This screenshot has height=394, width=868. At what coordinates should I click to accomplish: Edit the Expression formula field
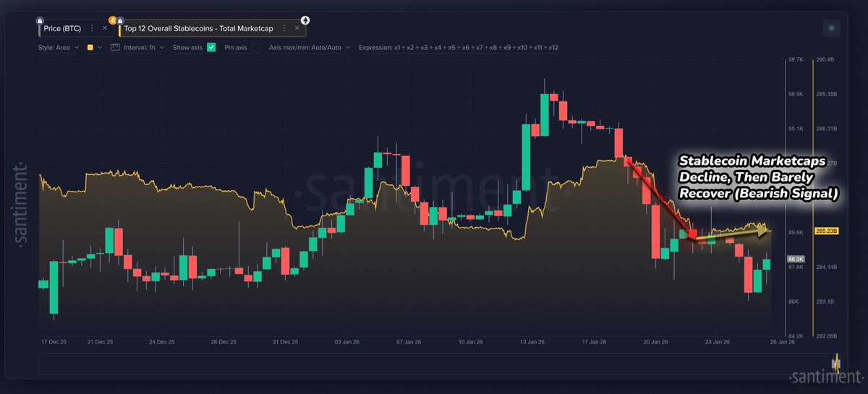point(458,48)
